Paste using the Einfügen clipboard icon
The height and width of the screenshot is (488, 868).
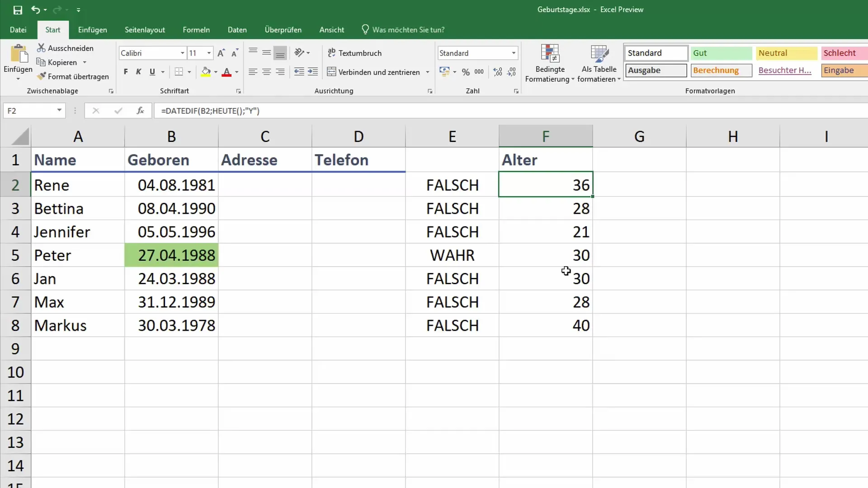point(19,54)
